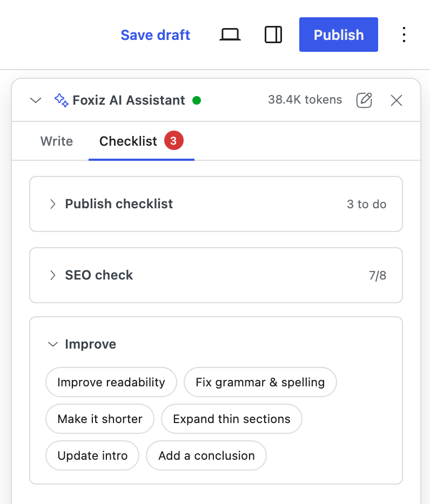430x504 pixels.
Task: Click the laptop preview device icon
Action: pos(230,35)
